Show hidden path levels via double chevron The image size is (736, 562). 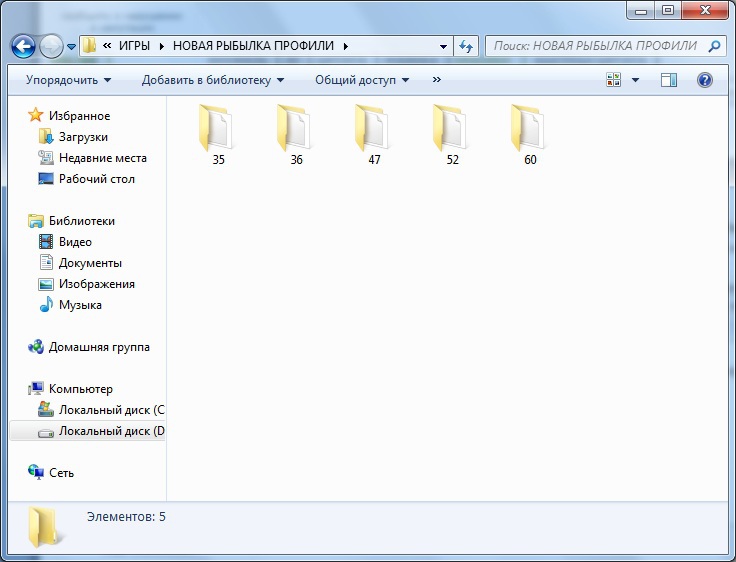tap(107, 46)
